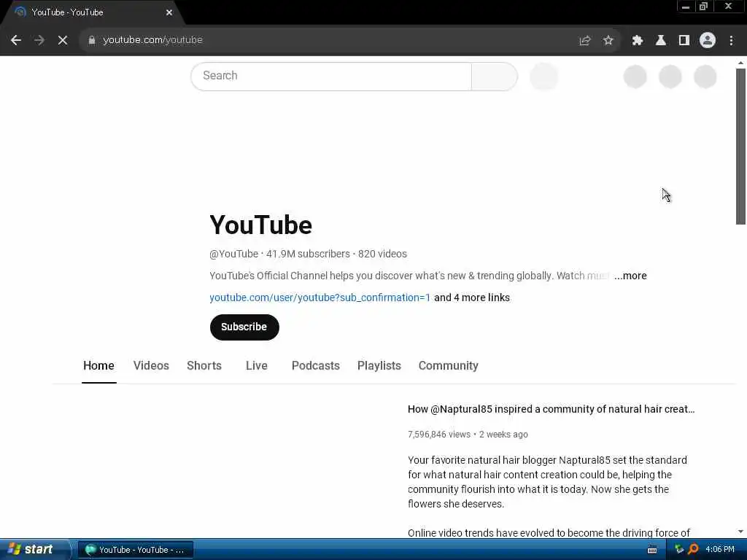Share this page via address bar icon
The width and height of the screenshot is (747, 560).
[x=585, y=41]
